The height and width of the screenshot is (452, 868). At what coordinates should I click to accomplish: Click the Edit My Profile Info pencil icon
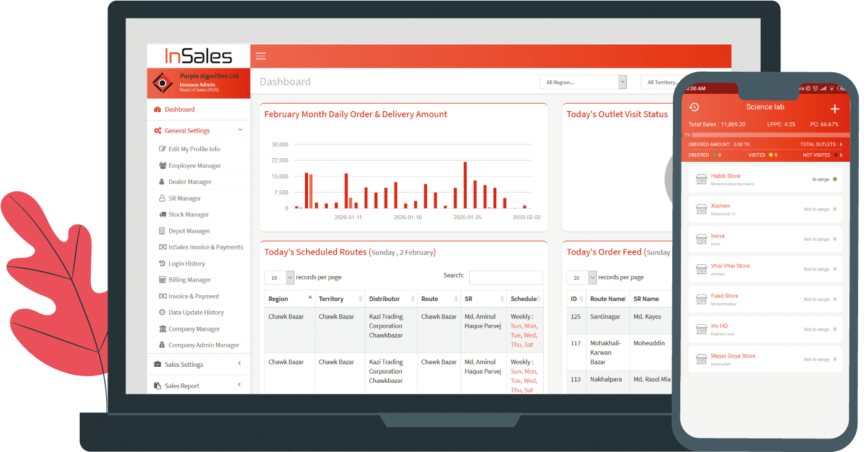click(x=162, y=149)
